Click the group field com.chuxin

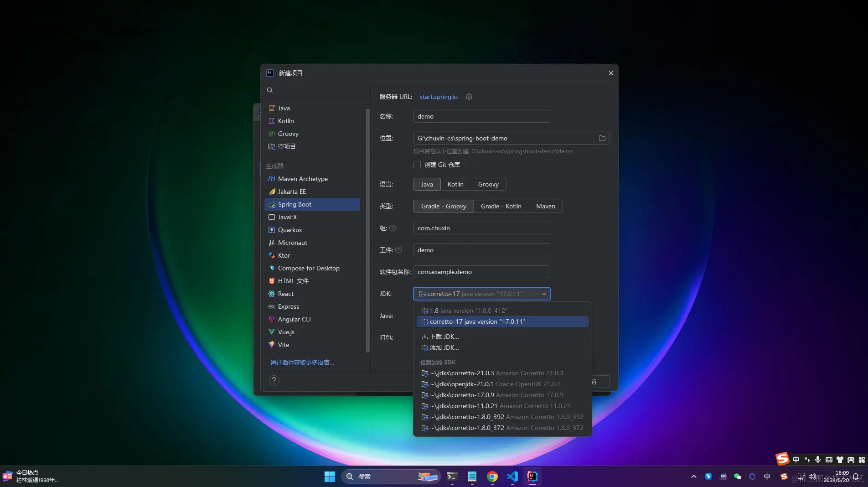coord(481,228)
